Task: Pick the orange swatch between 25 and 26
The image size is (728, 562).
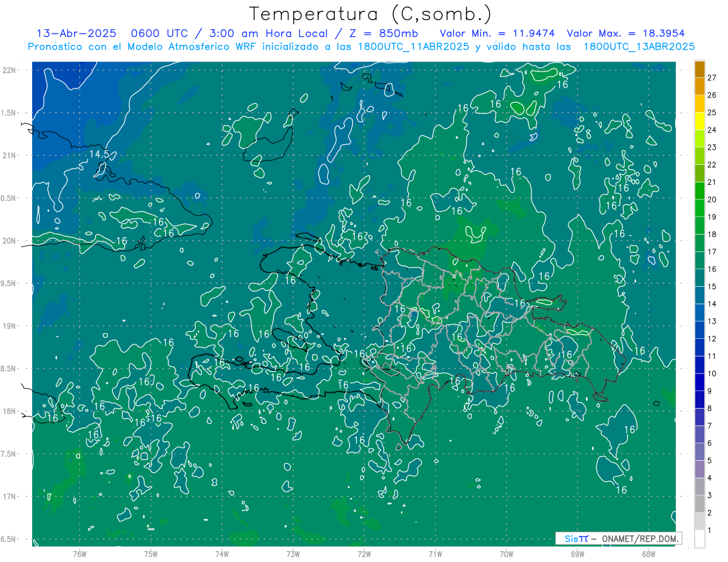Action: pos(699,104)
